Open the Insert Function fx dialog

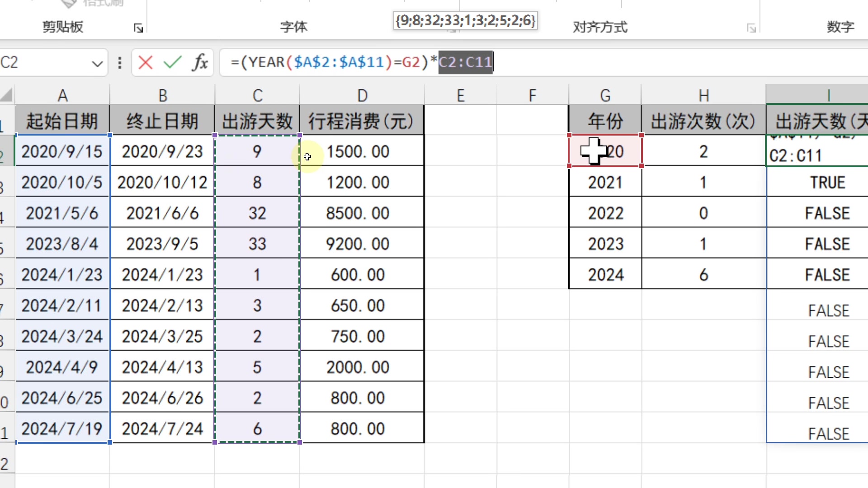coord(199,62)
